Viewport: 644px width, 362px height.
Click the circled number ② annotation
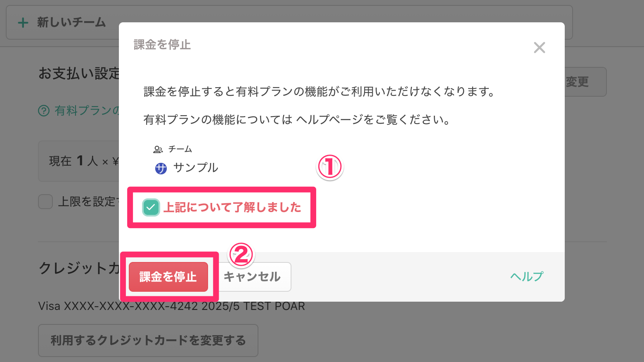click(241, 255)
